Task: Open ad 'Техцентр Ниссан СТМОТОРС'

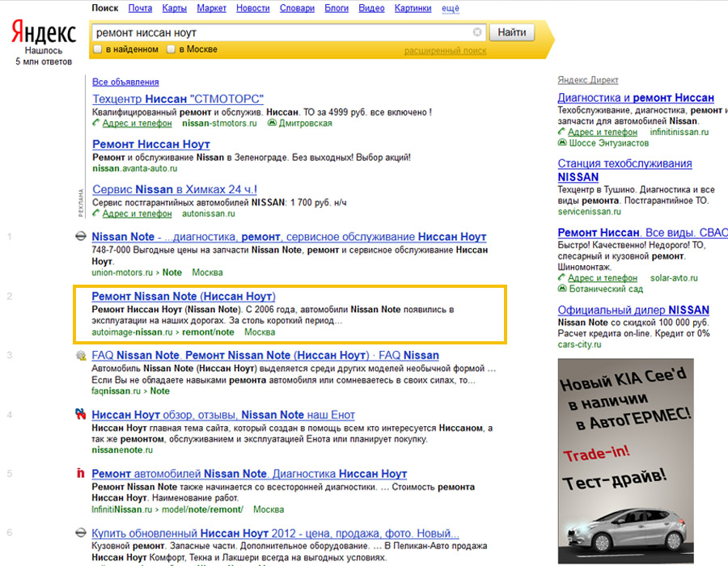Action: pyautogui.click(x=178, y=99)
